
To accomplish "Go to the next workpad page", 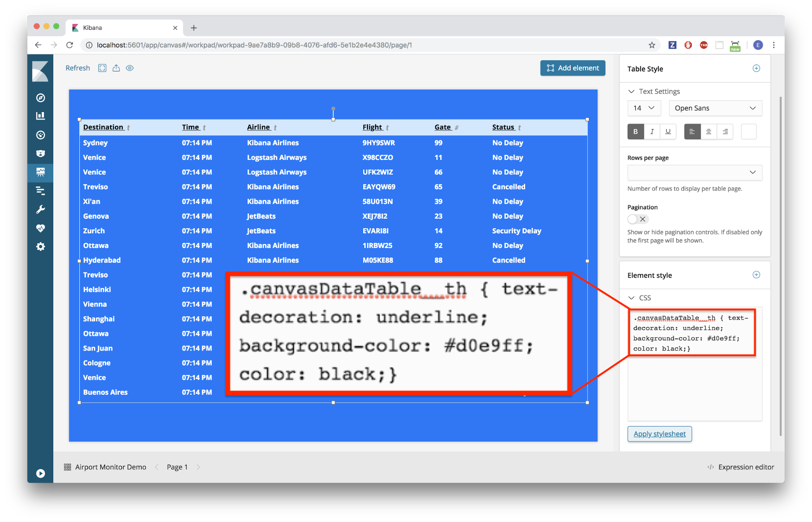I will [x=198, y=467].
